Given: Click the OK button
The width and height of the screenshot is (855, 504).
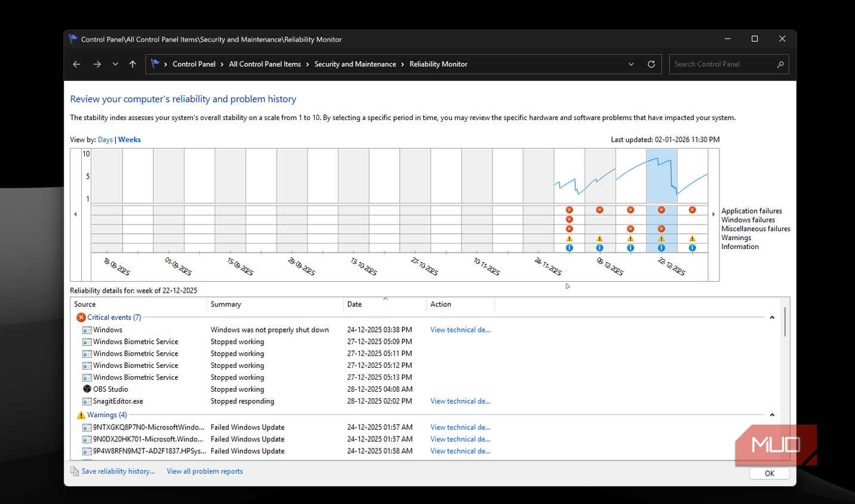Looking at the screenshot, I should 770,474.
